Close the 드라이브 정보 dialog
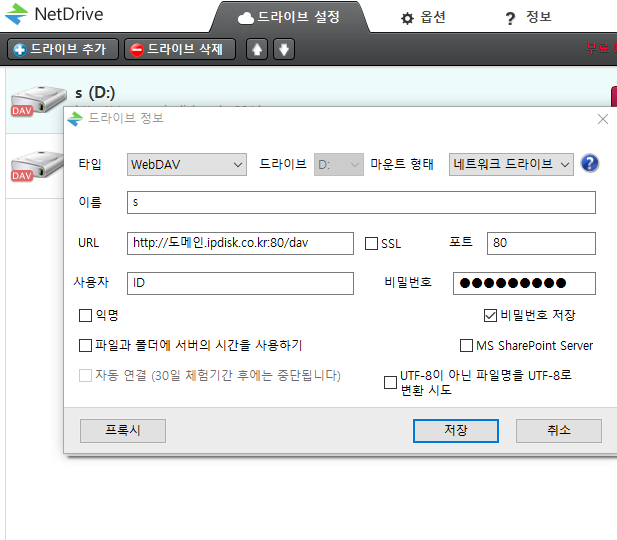 (x=602, y=119)
